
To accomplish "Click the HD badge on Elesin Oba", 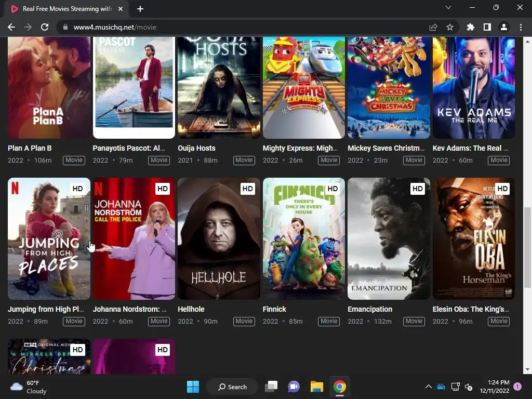I will 502,189.
